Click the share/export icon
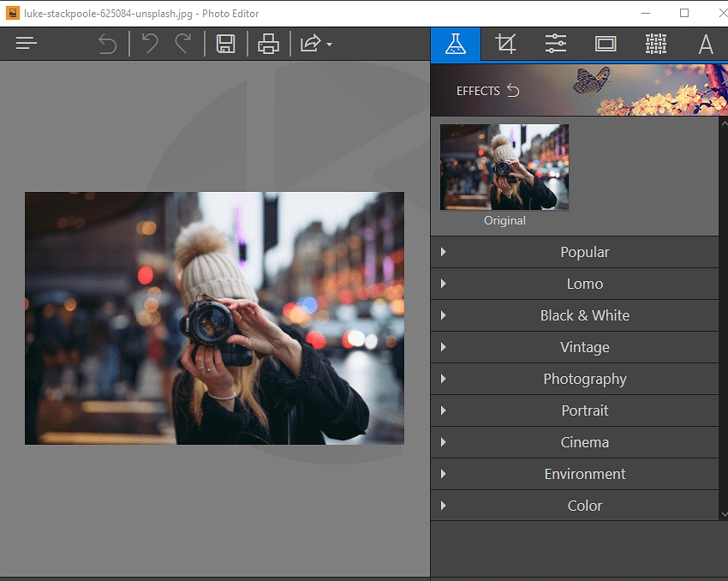The height and width of the screenshot is (581, 728). coord(311,44)
